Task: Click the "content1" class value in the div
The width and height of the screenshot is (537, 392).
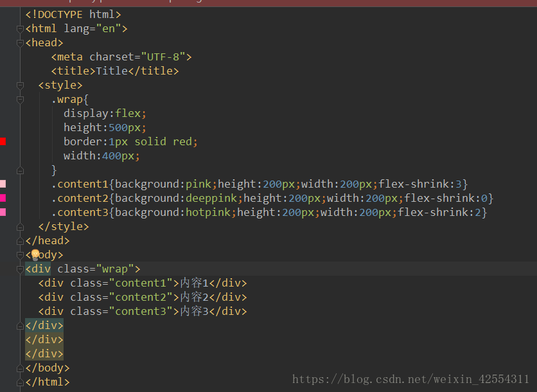Action: tap(141, 283)
